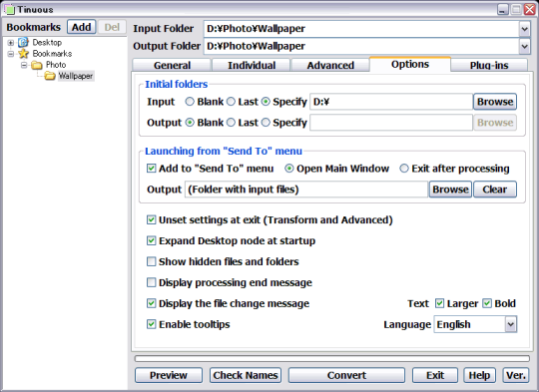Viewport: 539px width, 392px height.
Task: Click Browse for Send To output
Action: (x=450, y=190)
